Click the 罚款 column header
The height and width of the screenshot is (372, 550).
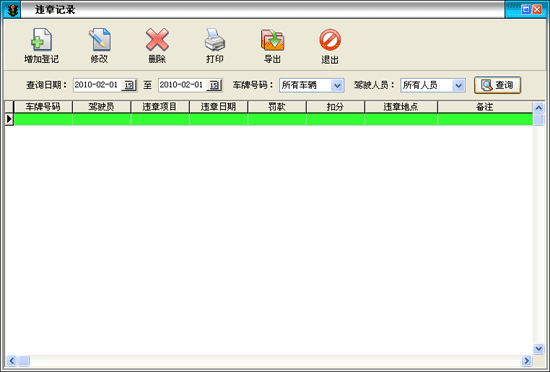click(277, 107)
